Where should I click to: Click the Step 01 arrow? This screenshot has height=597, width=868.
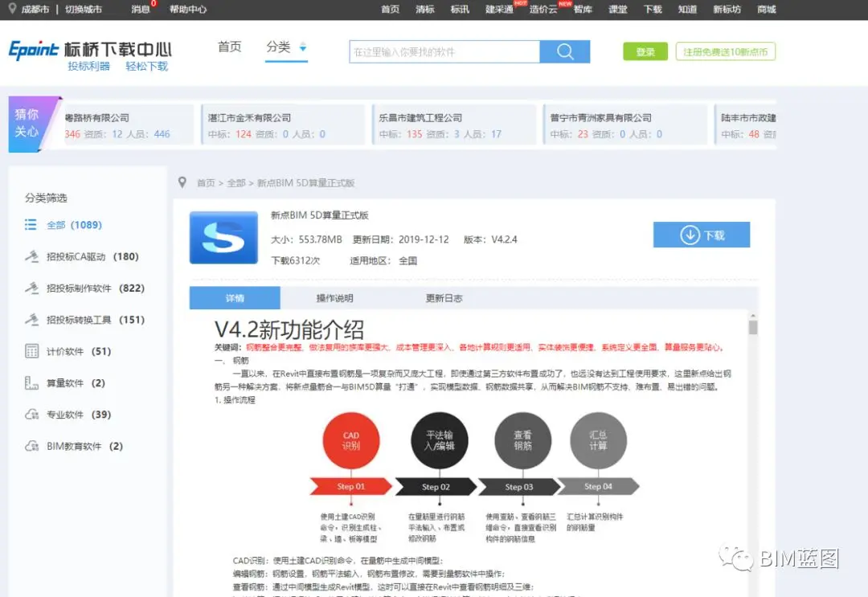pos(351,486)
